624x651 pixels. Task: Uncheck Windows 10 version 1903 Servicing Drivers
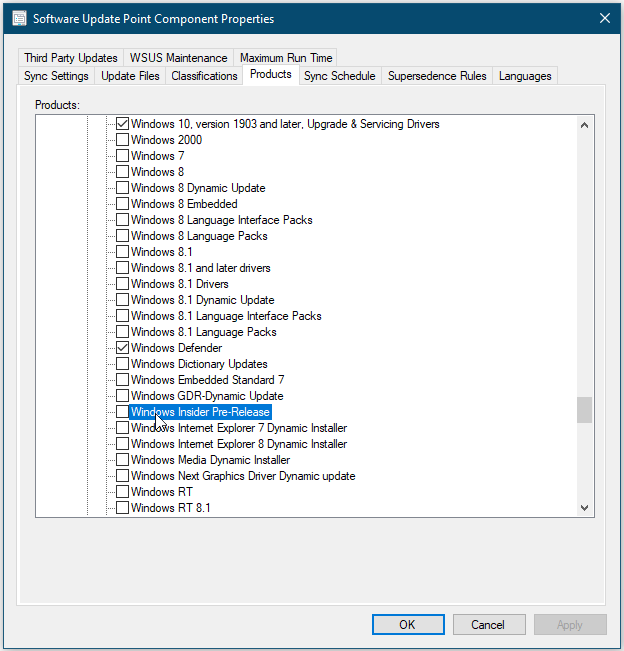[122, 124]
